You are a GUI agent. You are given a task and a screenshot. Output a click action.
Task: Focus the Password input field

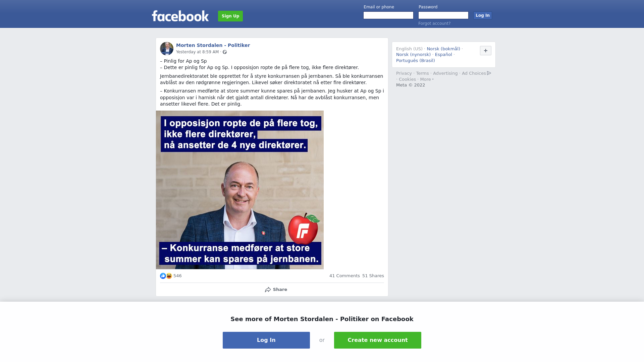click(443, 15)
